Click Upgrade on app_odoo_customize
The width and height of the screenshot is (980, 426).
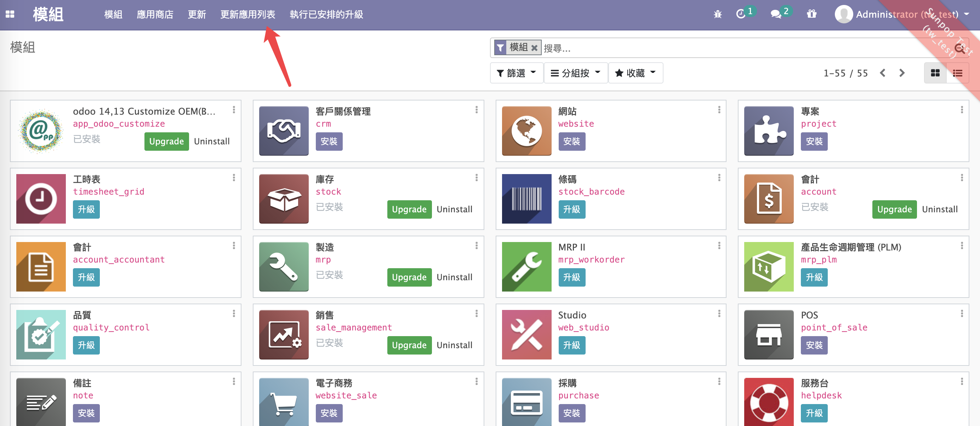(166, 141)
